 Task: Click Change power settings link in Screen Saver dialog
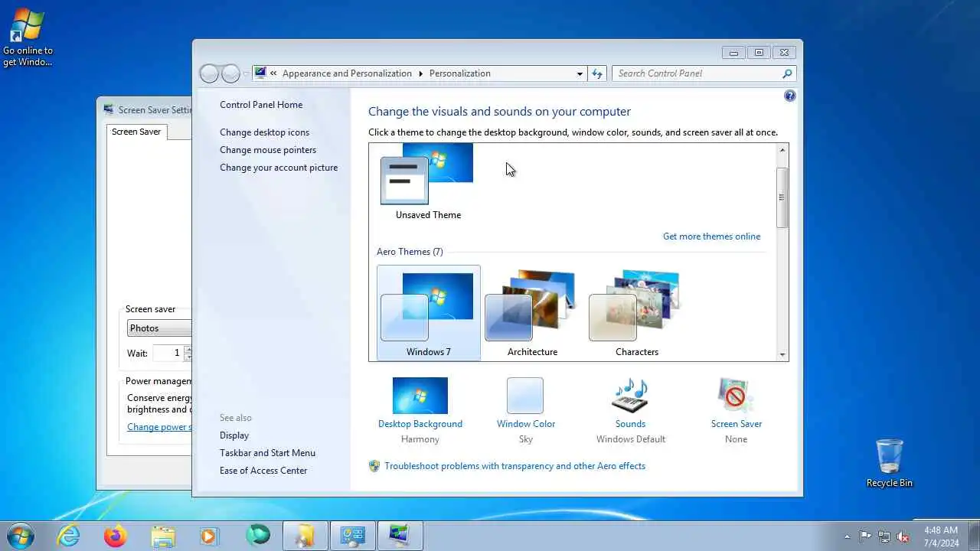(x=159, y=427)
